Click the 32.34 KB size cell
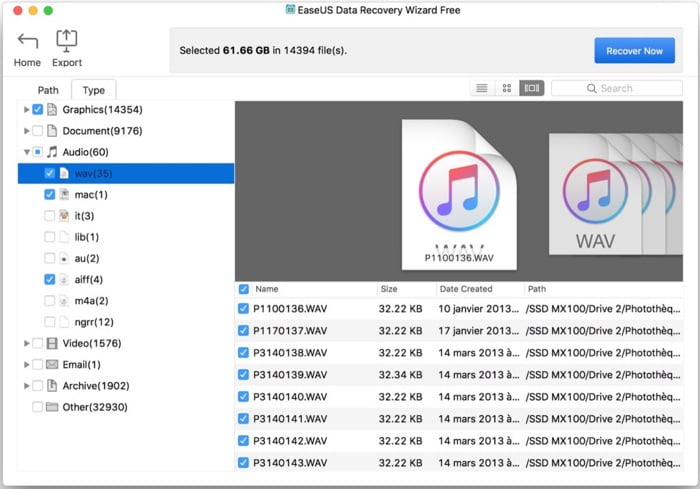Image resolution: width=700 pixels, height=489 pixels. coord(400,375)
